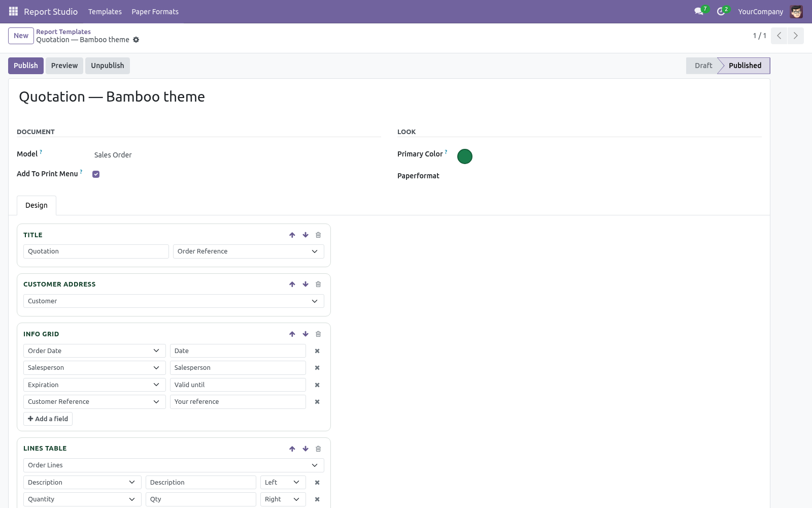Image resolution: width=812 pixels, height=508 pixels.
Task: Move Lines Table block up
Action: (x=292, y=449)
